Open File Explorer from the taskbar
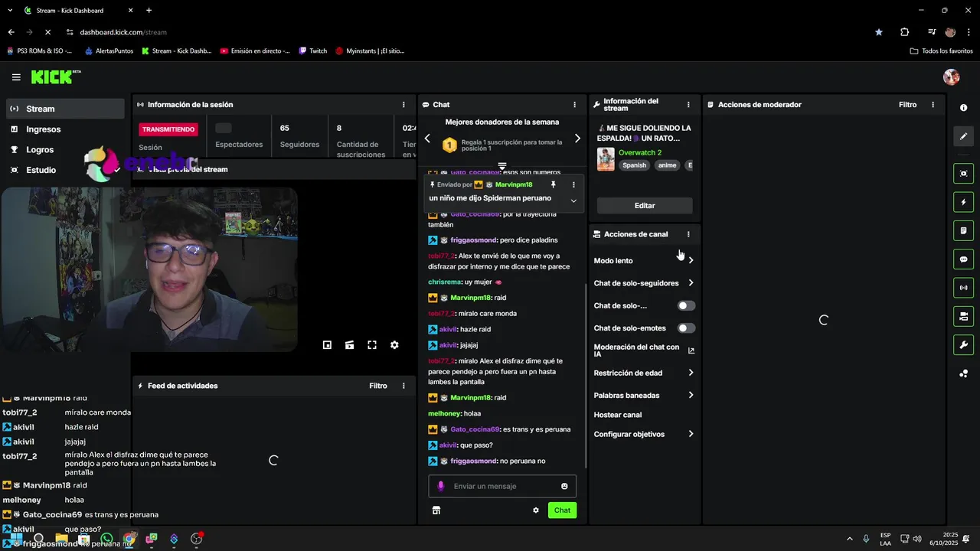The height and width of the screenshot is (551, 980). coord(61,539)
